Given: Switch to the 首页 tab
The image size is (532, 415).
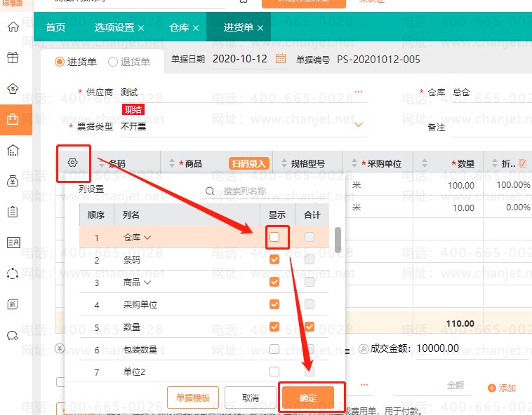Looking at the screenshot, I should pyautogui.click(x=55, y=27).
